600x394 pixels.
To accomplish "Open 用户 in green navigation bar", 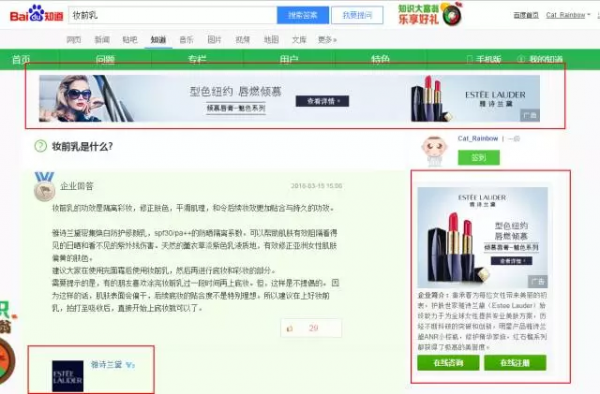I will click(x=289, y=59).
